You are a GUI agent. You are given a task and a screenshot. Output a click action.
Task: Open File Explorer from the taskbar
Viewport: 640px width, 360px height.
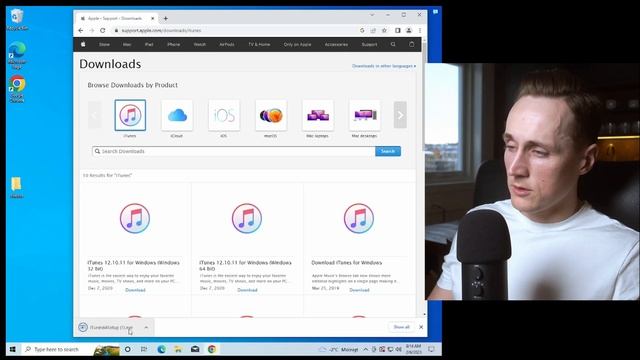coord(178,349)
